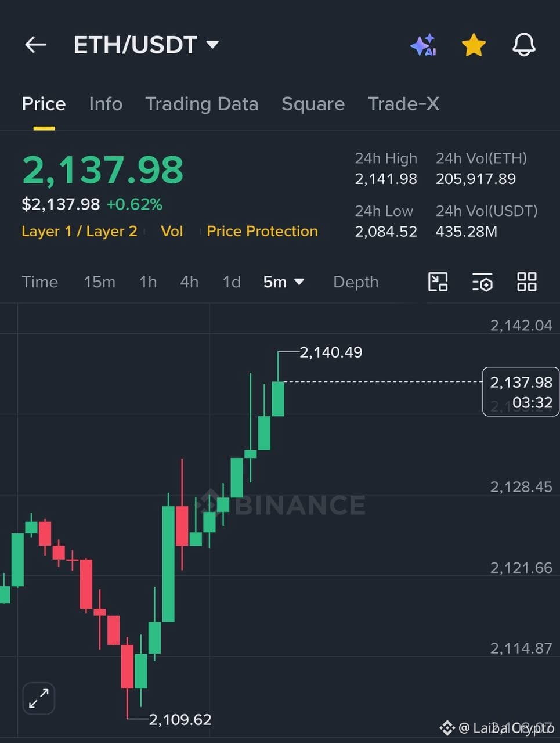
Task: Select the 1d chart interval
Action: click(232, 282)
